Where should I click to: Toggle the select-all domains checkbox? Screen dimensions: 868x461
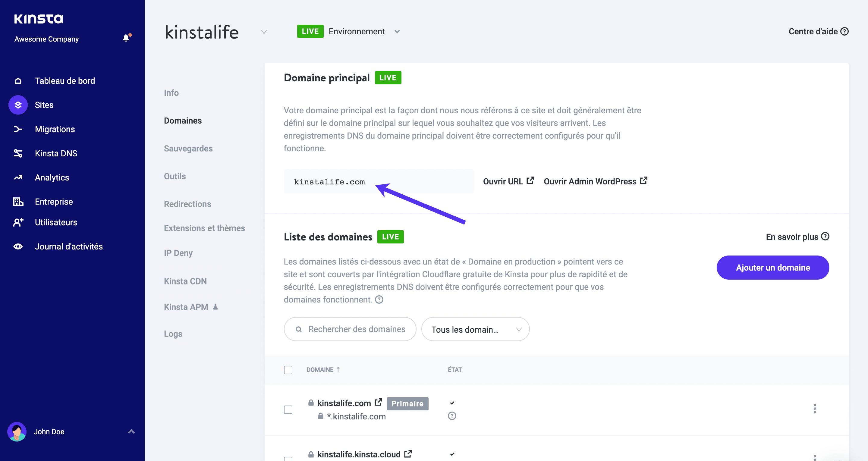pyautogui.click(x=288, y=370)
